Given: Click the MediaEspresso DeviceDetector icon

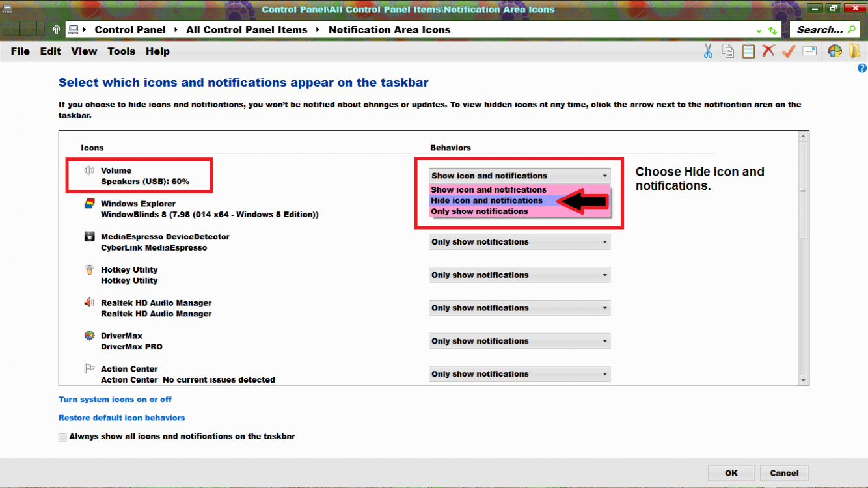Looking at the screenshot, I should 89,237.
